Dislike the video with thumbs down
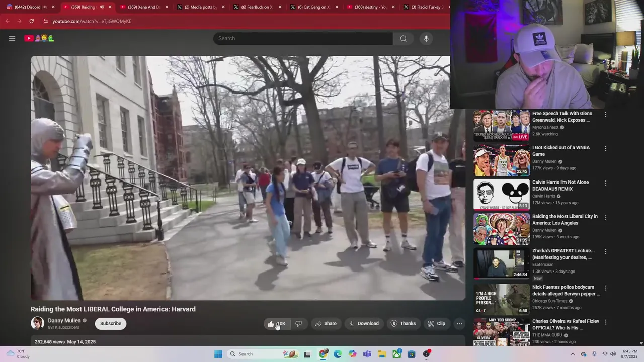 [298, 324]
